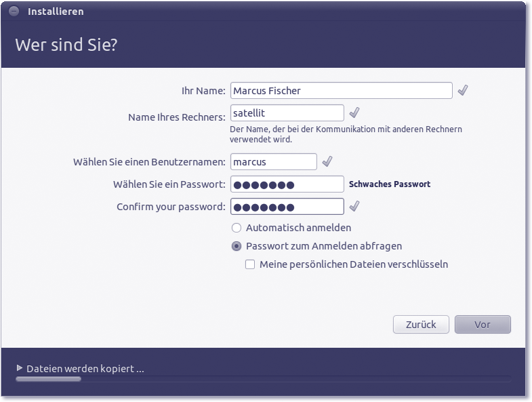Choose Passwort zum Anmelden abfragen
Image resolution: width=532 pixels, height=402 pixels.
(237, 246)
